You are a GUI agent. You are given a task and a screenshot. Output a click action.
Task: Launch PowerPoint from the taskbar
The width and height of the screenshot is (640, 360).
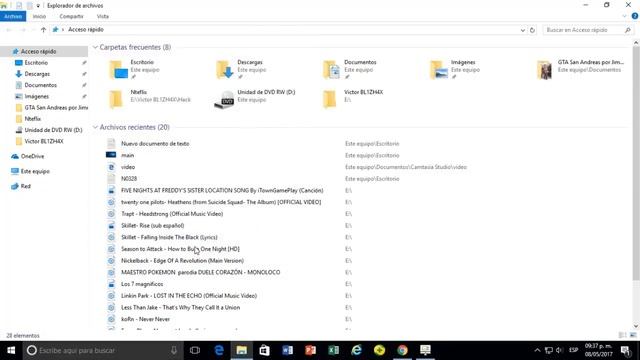click(311, 351)
